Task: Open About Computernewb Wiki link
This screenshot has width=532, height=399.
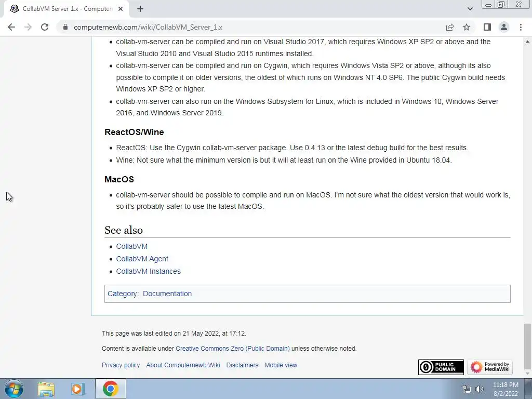Action: click(183, 365)
